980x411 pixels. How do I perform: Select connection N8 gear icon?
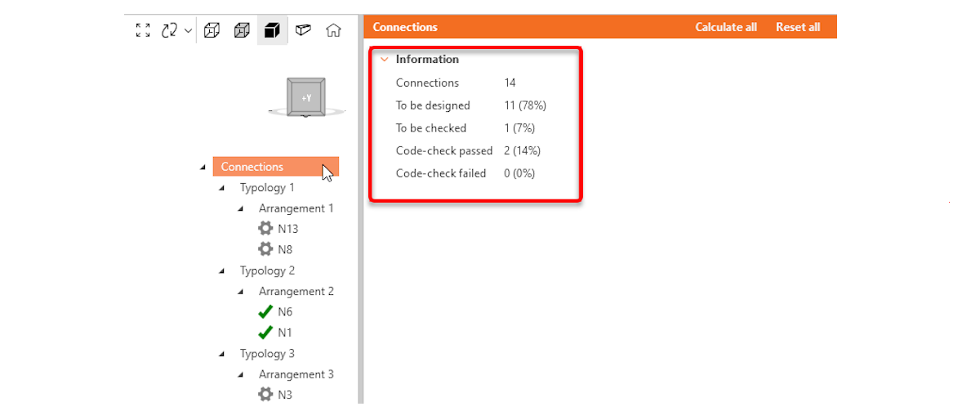tap(265, 249)
